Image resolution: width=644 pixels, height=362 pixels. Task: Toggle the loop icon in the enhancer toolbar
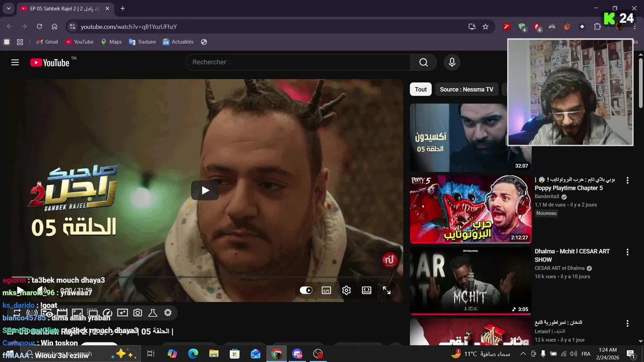(17, 313)
